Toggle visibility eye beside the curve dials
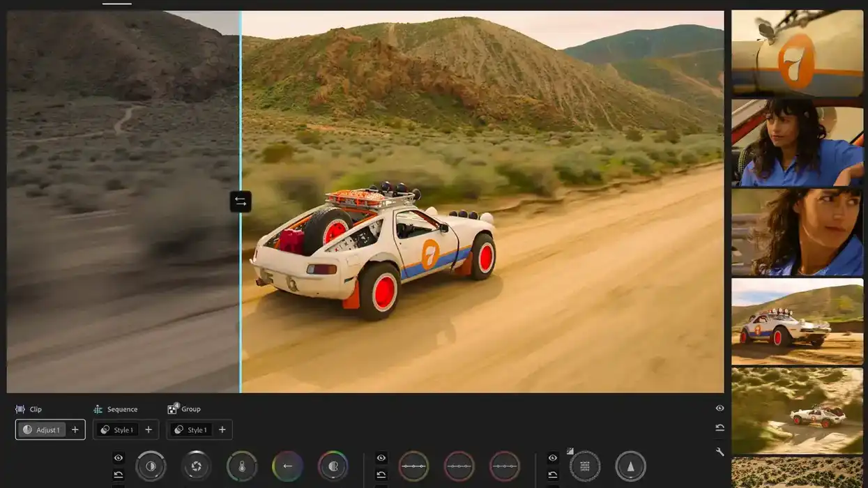 click(x=381, y=458)
